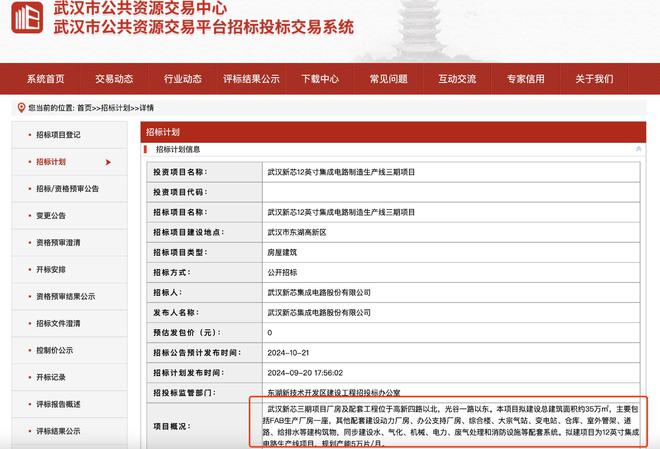Image resolution: width=660 pixels, height=449 pixels.
Task: Open the 专家信用 navigation item
Action: (x=526, y=79)
